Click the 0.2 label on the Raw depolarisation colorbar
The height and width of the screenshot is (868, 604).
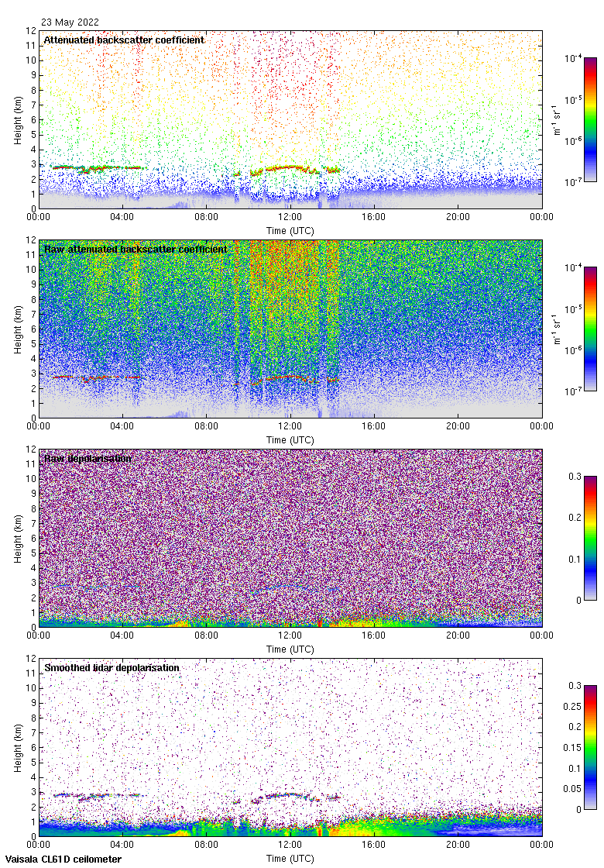coord(575,518)
